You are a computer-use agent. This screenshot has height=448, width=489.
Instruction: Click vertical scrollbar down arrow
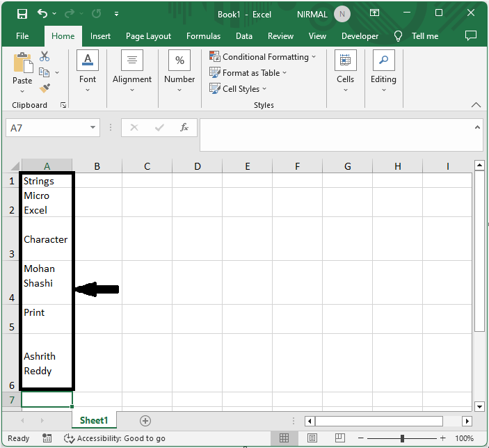pyautogui.click(x=479, y=406)
